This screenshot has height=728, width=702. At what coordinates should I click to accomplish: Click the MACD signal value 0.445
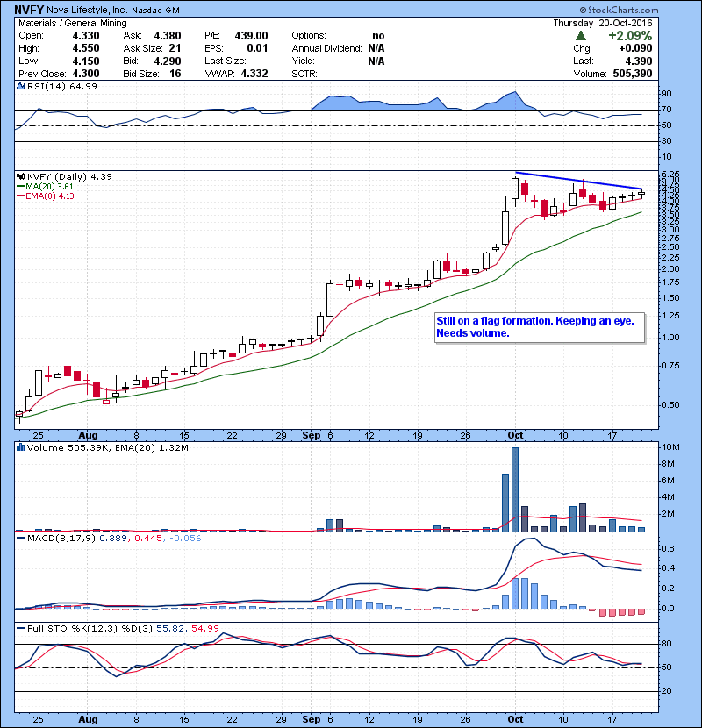148,539
